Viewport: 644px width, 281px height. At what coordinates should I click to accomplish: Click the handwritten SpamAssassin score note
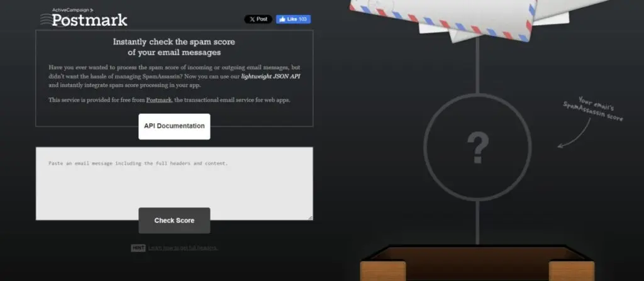tap(594, 109)
